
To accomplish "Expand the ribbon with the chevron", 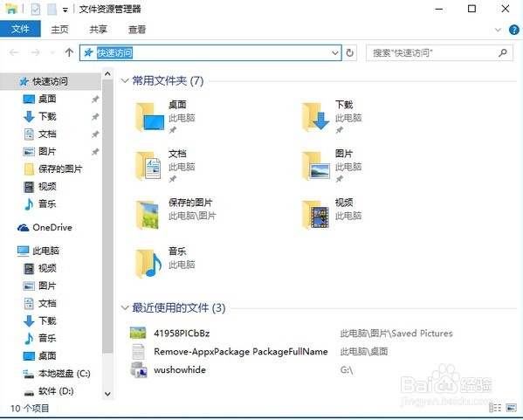I will coord(498,30).
